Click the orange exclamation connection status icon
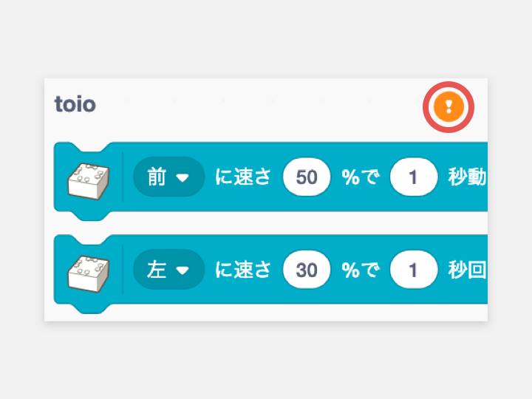 click(449, 106)
